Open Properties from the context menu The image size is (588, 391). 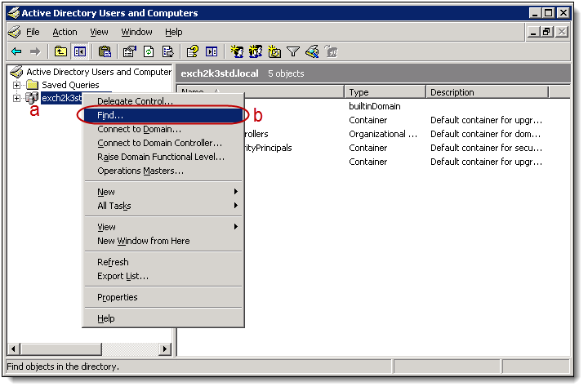click(163, 297)
